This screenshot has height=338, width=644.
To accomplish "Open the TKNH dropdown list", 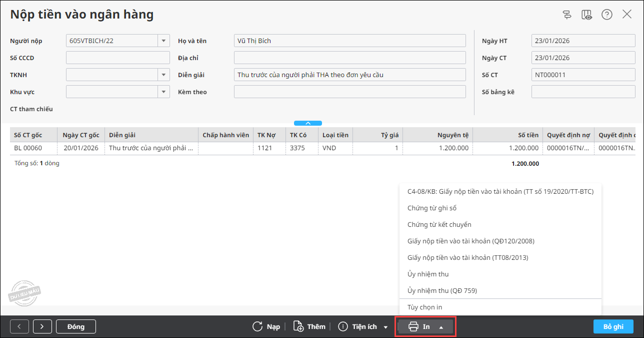I will tap(164, 75).
